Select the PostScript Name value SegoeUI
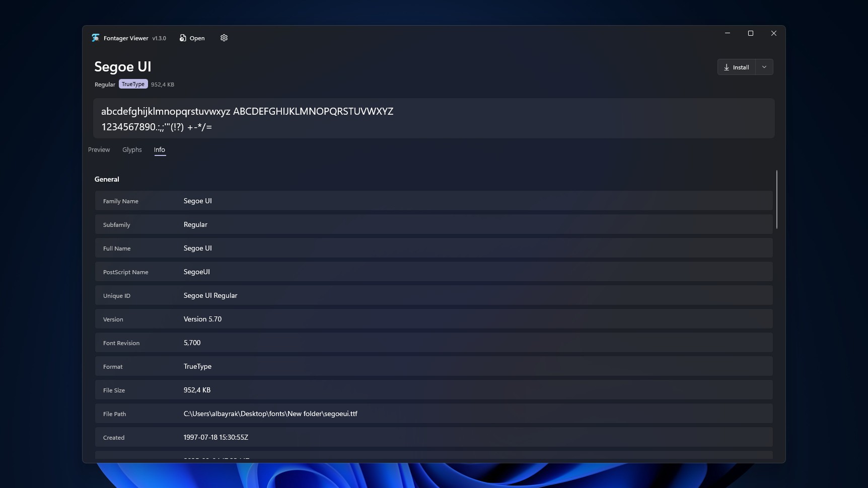Viewport: 868px width, 488px height. click(x=196, y=272)
